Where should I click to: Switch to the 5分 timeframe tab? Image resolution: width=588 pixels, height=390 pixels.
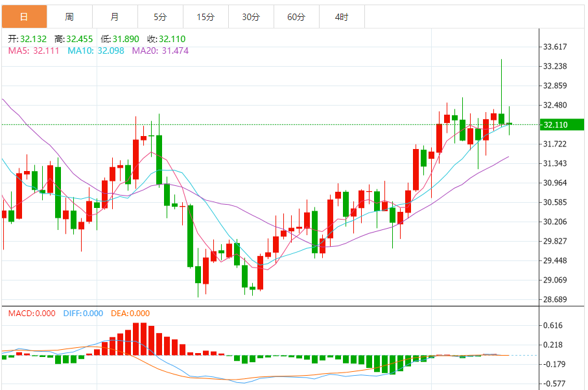coord(161,16)
